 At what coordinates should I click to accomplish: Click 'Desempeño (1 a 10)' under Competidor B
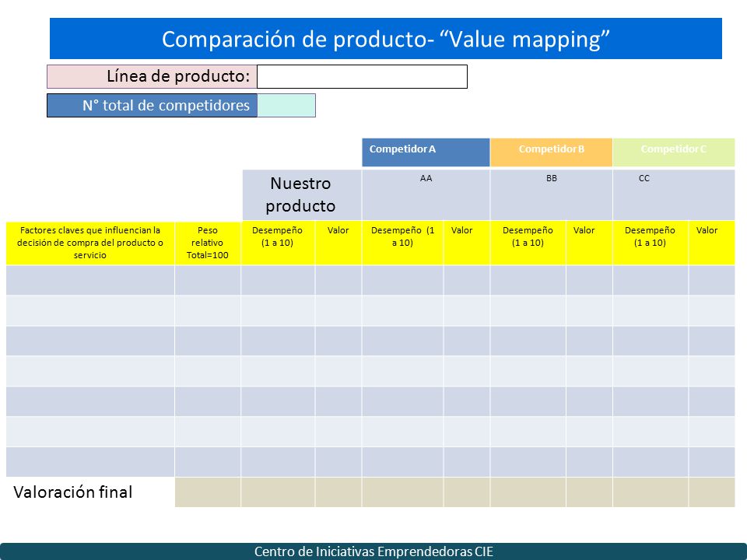(528, 243)
